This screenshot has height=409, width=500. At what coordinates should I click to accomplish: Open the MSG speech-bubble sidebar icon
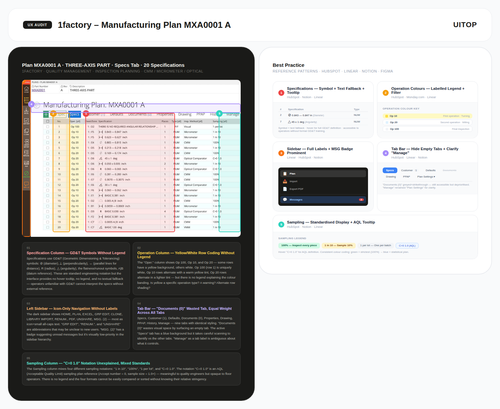pyautogui.click(x=26, y=184)
